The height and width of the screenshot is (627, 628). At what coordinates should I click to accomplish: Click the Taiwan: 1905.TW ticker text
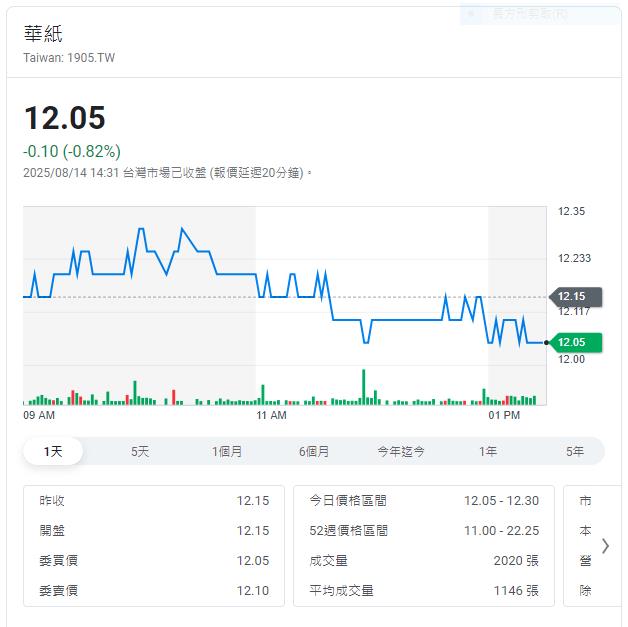click(x=69, y=58)
